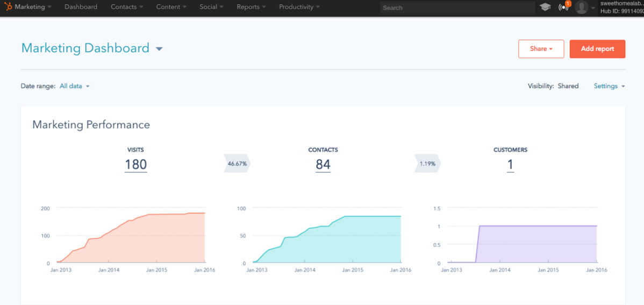Click the 1.19% conversion rate arrow

(x=427, y=163)
